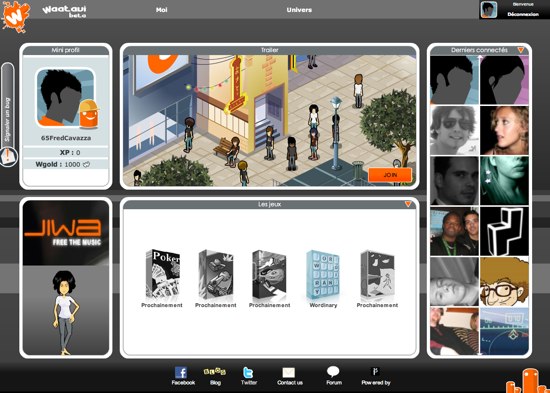550x393 pixels.
Task: Click the Waatavi beta wordmark
Action: point(64,11)
